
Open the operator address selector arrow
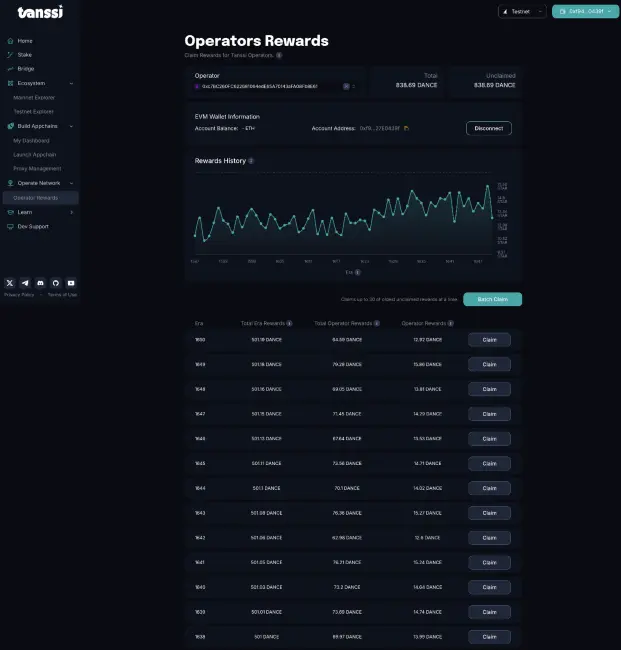pos(354,86)
